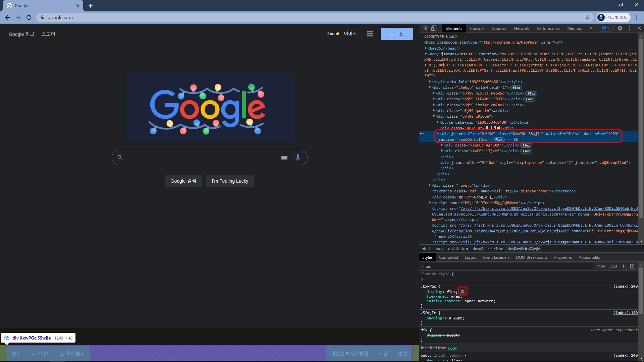Toggle the device toolbar icon
644x362 pixels.
434,28
